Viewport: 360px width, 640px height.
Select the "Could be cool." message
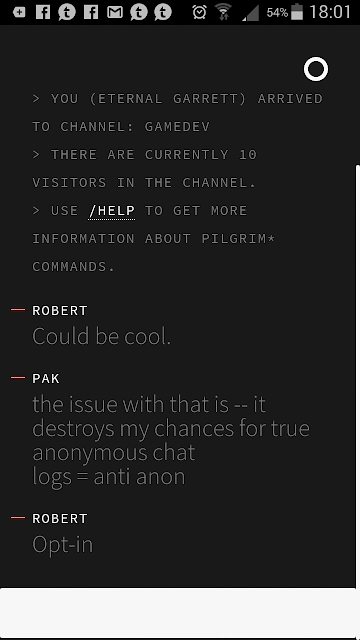pyautogui.click(x=101, y=337)
